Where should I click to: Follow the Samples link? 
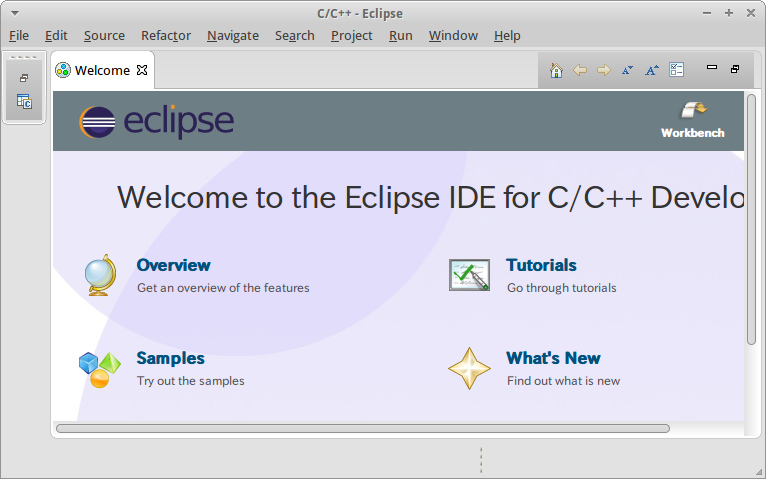170,358
